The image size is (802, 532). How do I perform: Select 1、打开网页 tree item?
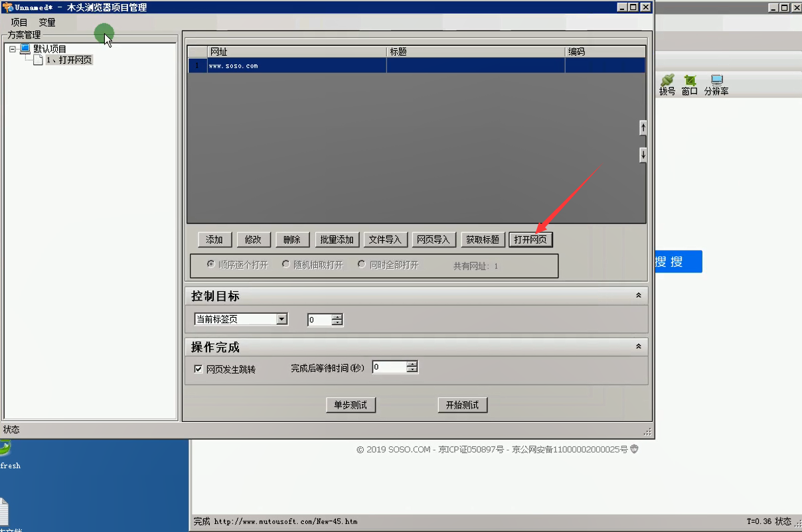point(69,60)
